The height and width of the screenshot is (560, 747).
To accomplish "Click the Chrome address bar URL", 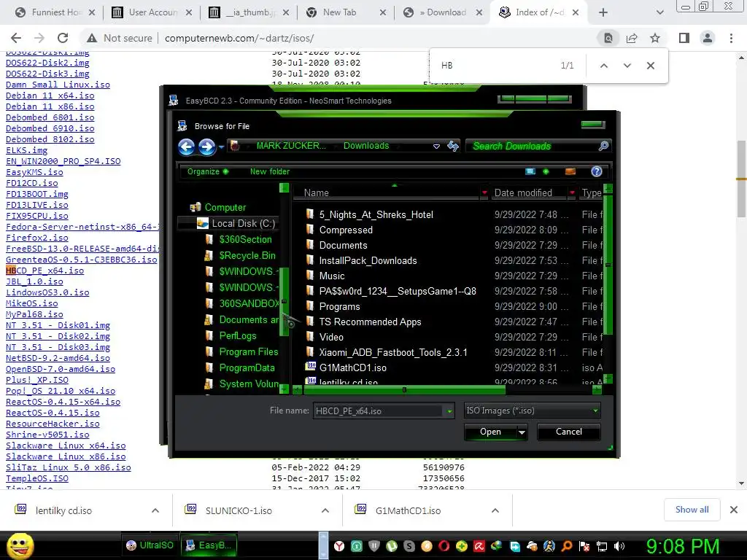I will click(x=239, y=38).
